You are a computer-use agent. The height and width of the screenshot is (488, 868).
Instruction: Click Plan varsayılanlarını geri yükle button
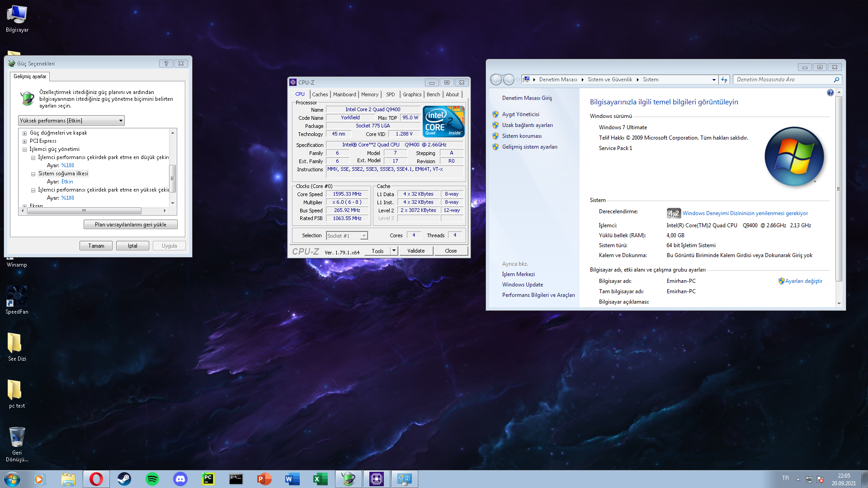pyautogui.click(x=130, y=225)
